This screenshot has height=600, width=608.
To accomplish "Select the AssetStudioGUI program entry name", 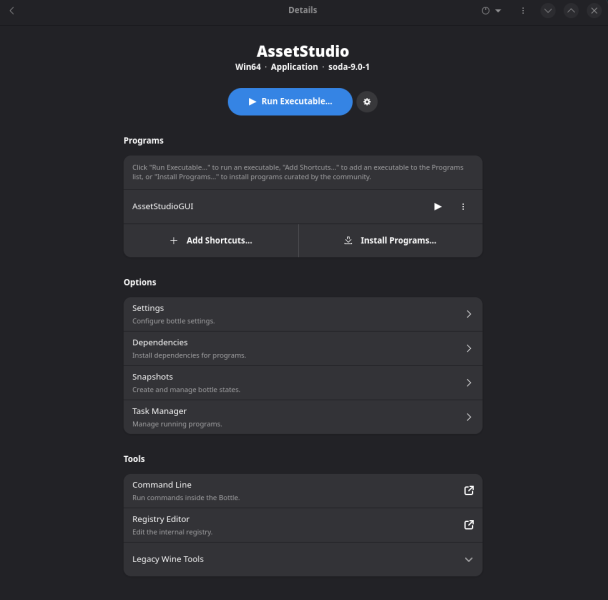I will [162, 207].
